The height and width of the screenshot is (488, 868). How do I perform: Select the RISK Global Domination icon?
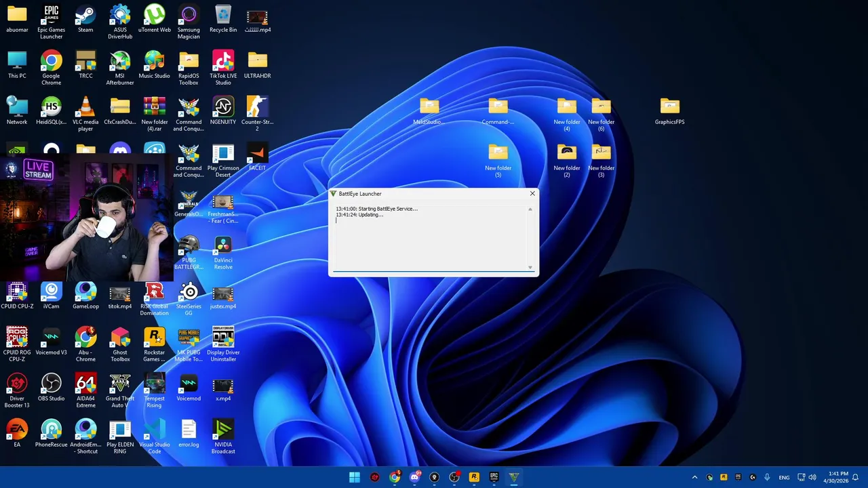[x=155, y=298]
